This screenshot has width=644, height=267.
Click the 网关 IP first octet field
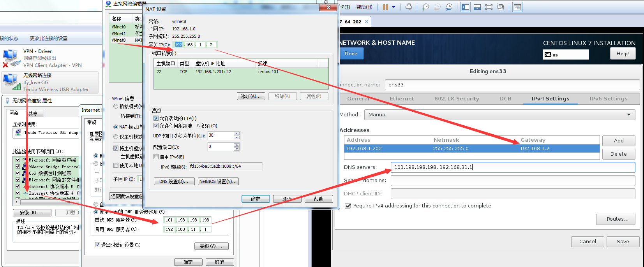[x=178, y=45]
